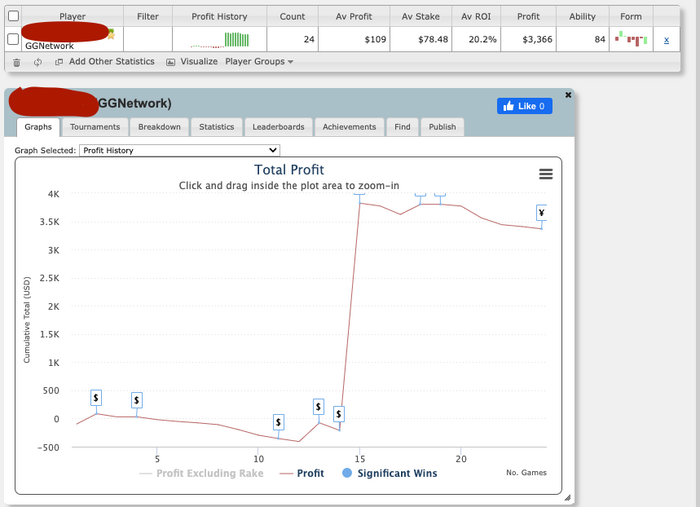Click the Visualize link

point(199,62)
